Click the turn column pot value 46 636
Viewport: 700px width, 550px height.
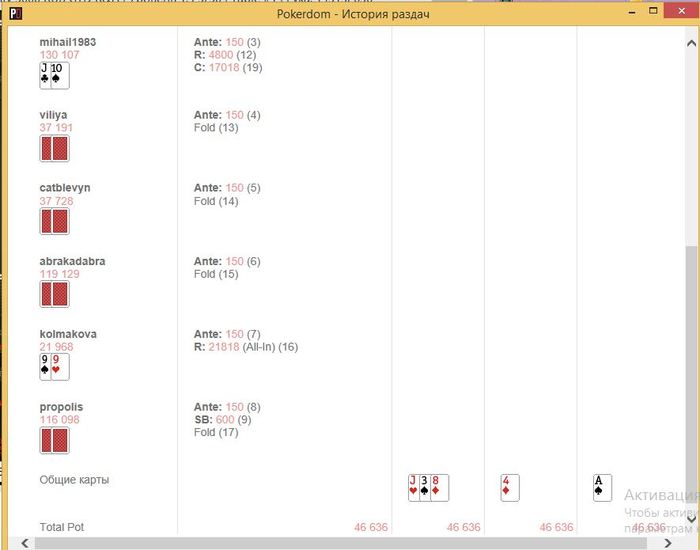coord(556,527)
